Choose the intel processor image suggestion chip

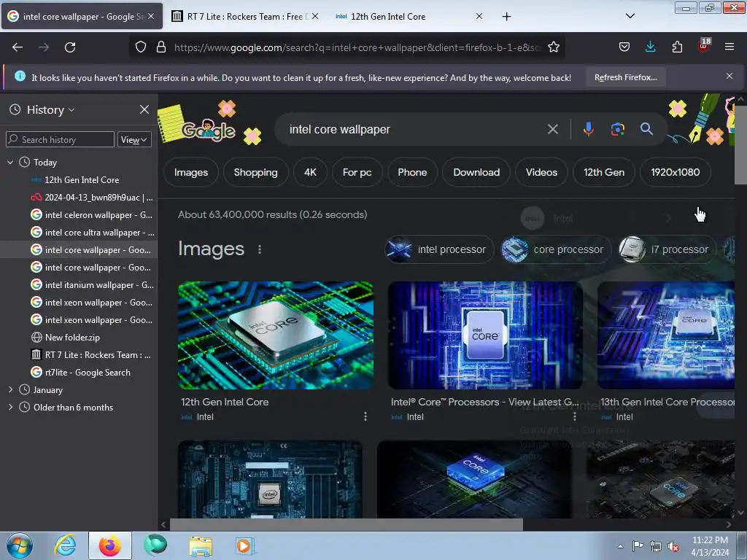pyautogui.click(x=439, y=249)
